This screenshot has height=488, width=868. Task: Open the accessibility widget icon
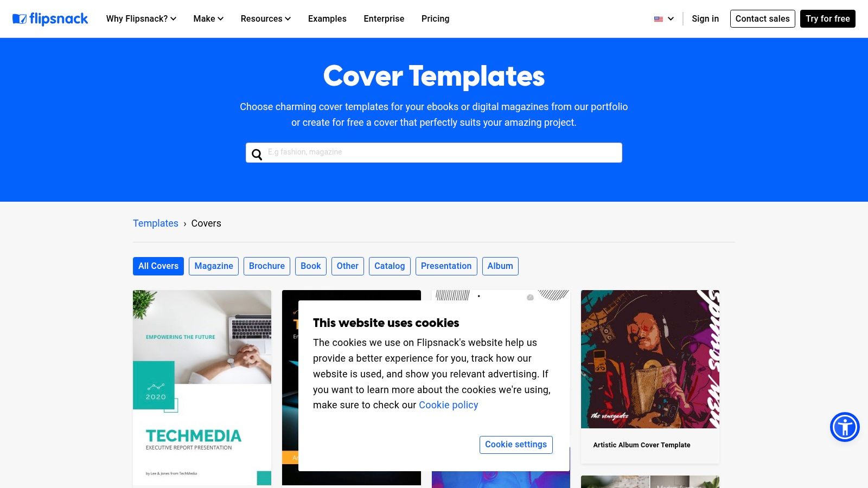pos(845,427)
